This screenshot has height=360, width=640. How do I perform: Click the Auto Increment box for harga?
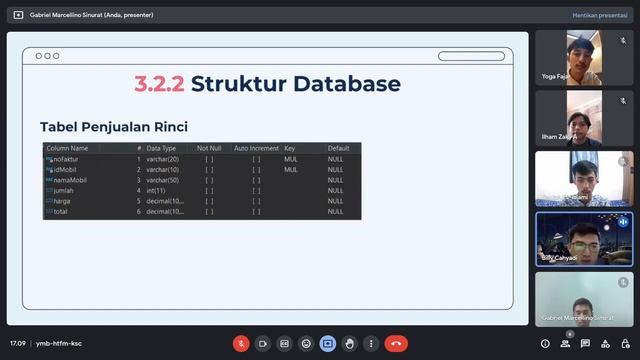(x=256, y=201)
